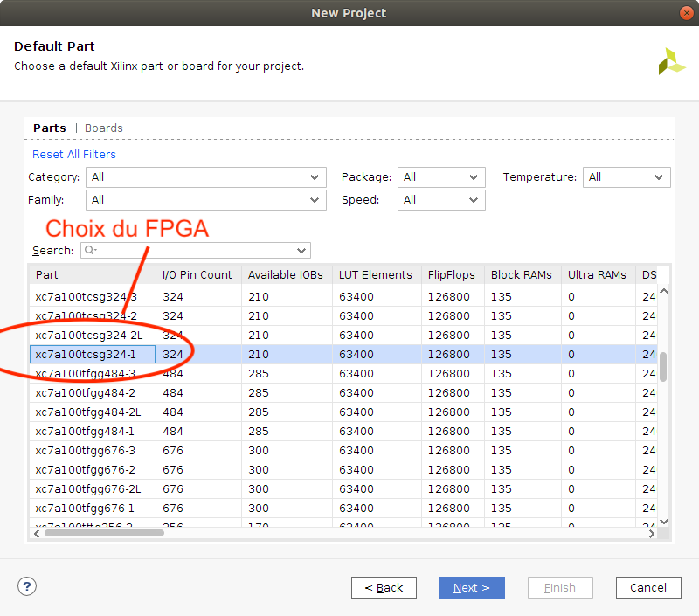Select part xc7a100tfgg676-2L

(x=93, y=489)
